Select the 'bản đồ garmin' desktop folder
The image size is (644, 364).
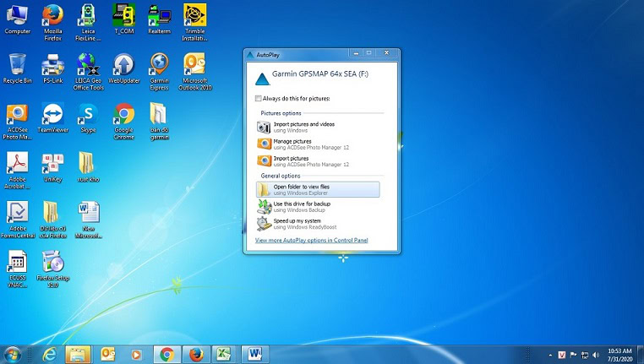click(160, 122)
